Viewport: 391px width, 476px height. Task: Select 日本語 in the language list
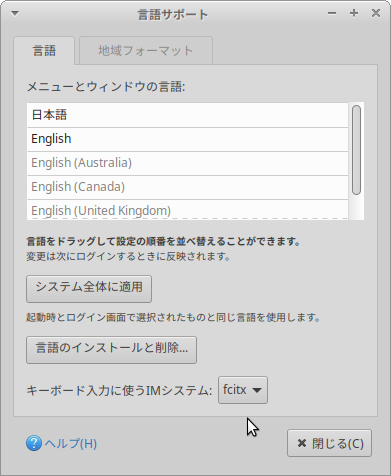188,115
